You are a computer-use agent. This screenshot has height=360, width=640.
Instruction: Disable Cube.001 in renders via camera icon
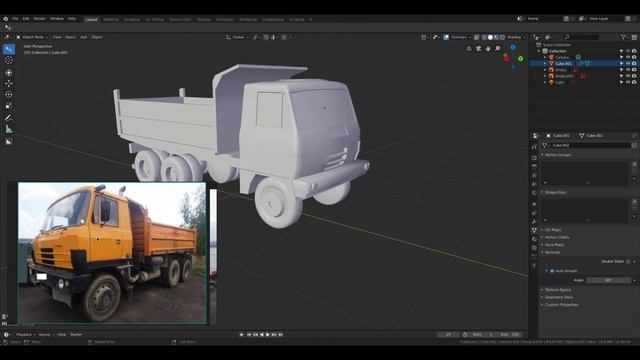tap(634, 64)
